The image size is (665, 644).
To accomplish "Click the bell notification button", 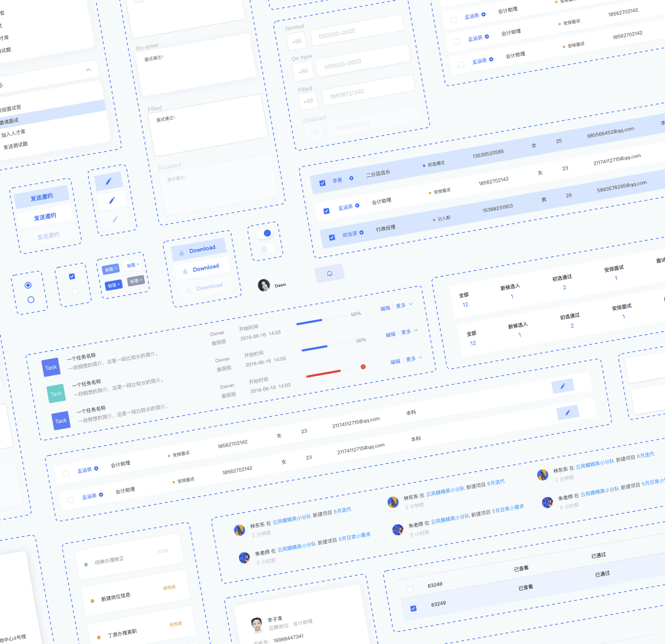I will [x=330, y=274].
